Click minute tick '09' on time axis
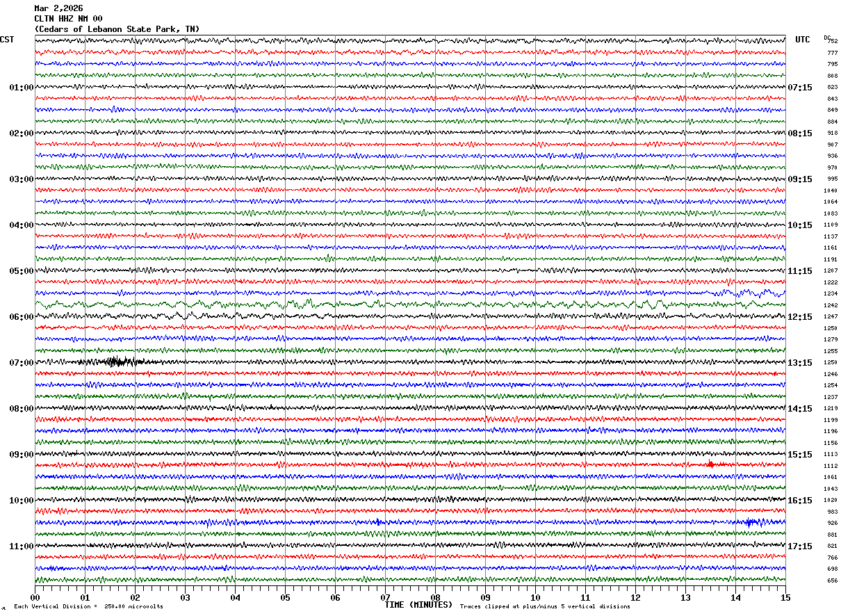 [486, 597]
